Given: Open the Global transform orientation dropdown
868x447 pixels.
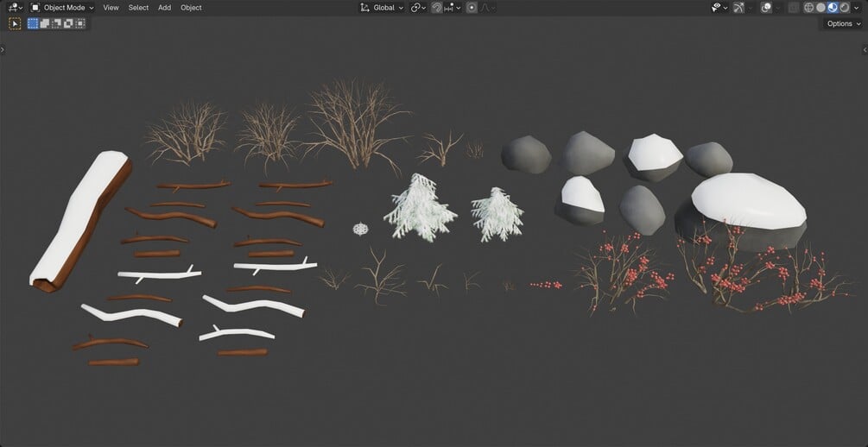Looking at the screenshot, I should [382, 8].
